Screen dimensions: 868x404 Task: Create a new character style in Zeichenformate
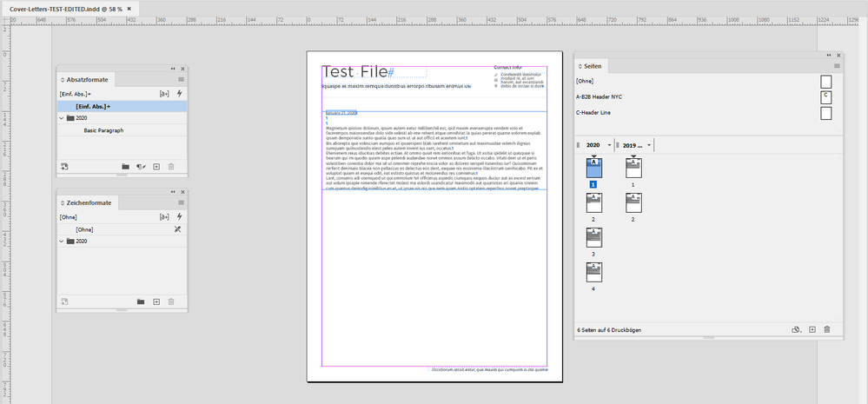[156, 301]
